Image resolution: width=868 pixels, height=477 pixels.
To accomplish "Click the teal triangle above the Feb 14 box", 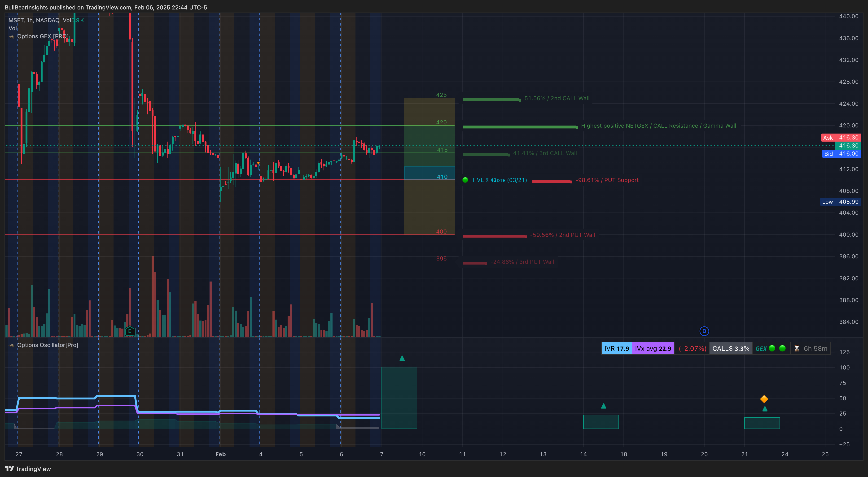I will pyautogui.click(x=604, y=406).
